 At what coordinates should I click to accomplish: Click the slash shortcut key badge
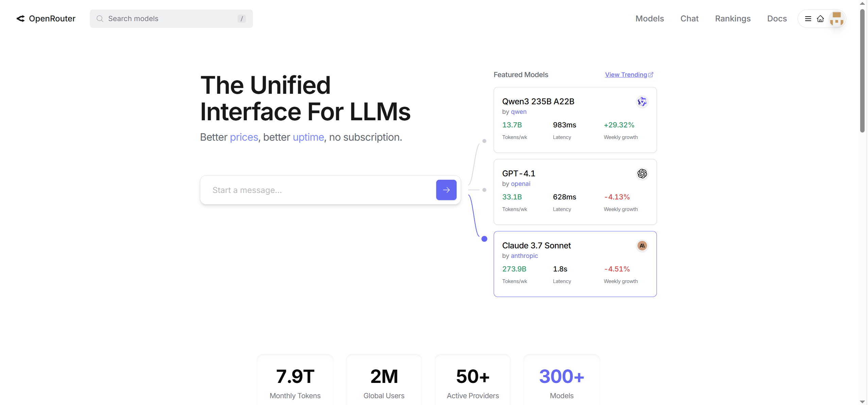click(x=241, y=19)
